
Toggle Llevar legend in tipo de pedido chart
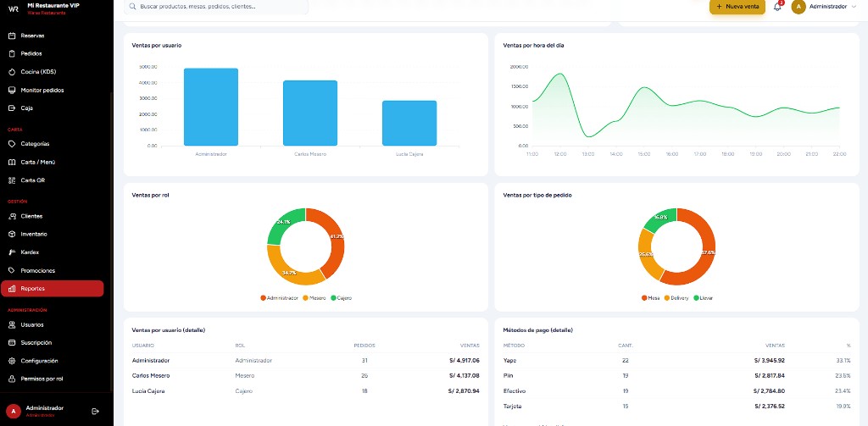coord(703,297)
